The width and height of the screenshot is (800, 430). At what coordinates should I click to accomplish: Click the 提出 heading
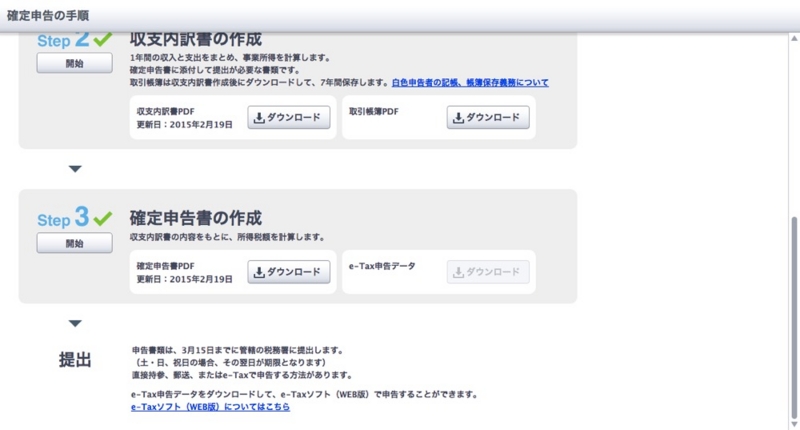(x=74, y=360)
